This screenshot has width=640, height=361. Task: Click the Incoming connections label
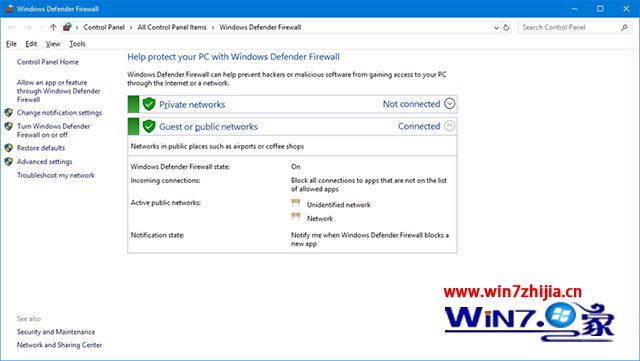point(165,180)
